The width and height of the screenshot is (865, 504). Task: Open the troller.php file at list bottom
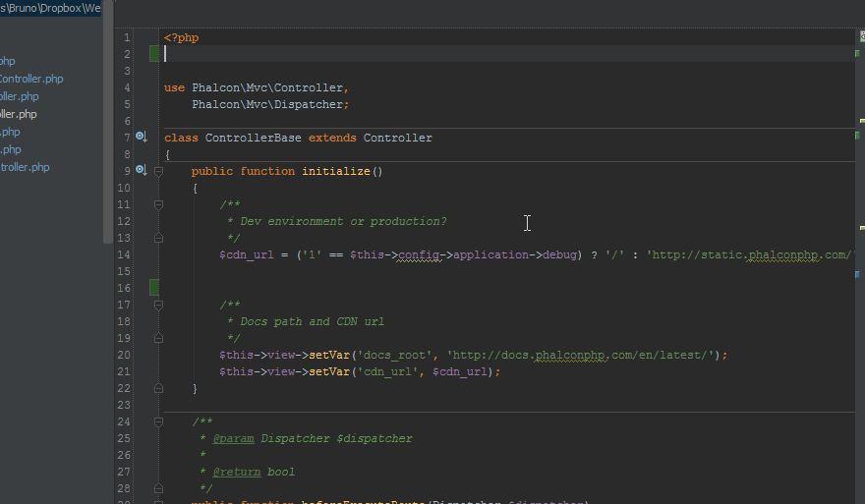25,167
